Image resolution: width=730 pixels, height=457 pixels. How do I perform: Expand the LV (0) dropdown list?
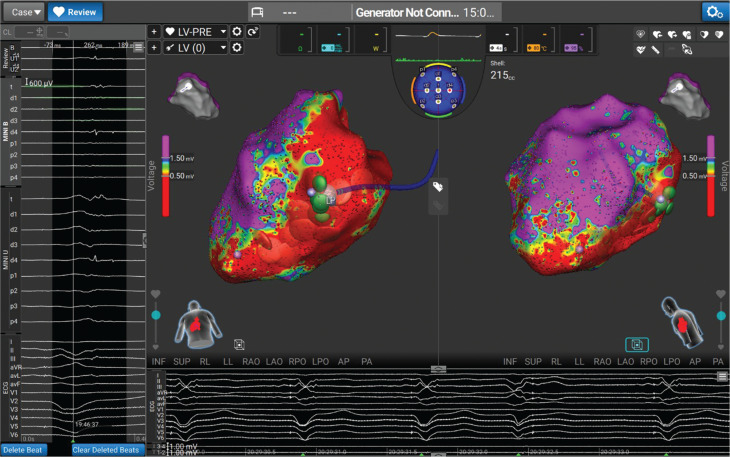click(195, 47)
